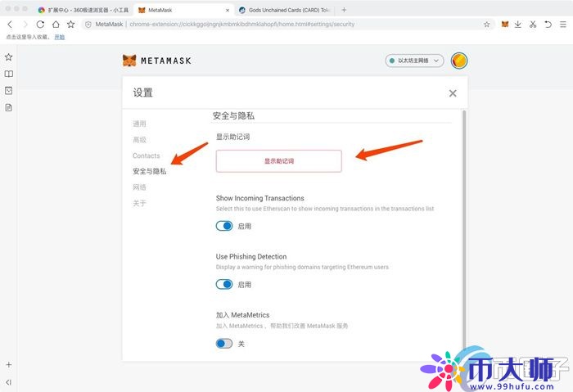Open the MetaMask fox extension icon in toolbar
This screenshot has height=392, width=573.
pos(505,24)
